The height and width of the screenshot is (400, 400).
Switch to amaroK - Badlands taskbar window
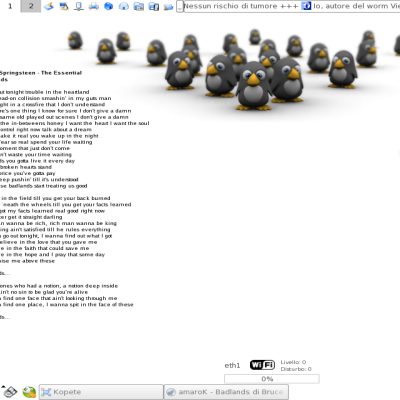tap(226, 392)
